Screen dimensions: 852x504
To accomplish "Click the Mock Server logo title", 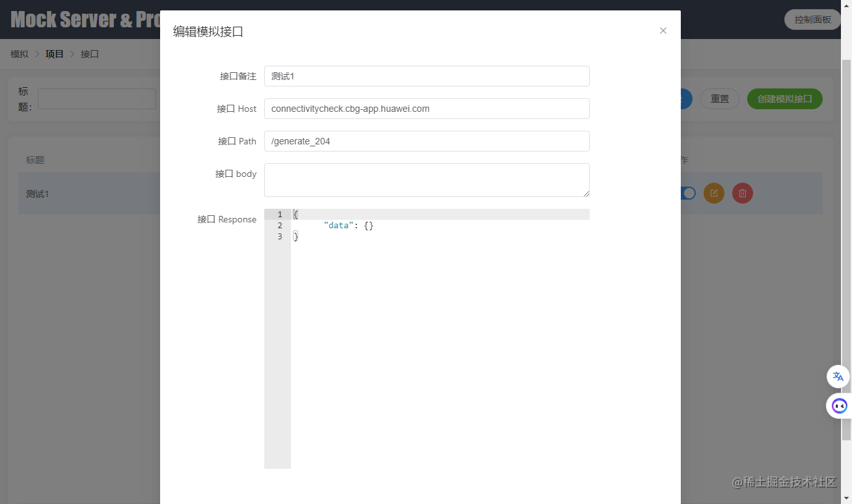I will tap(85, 20).
